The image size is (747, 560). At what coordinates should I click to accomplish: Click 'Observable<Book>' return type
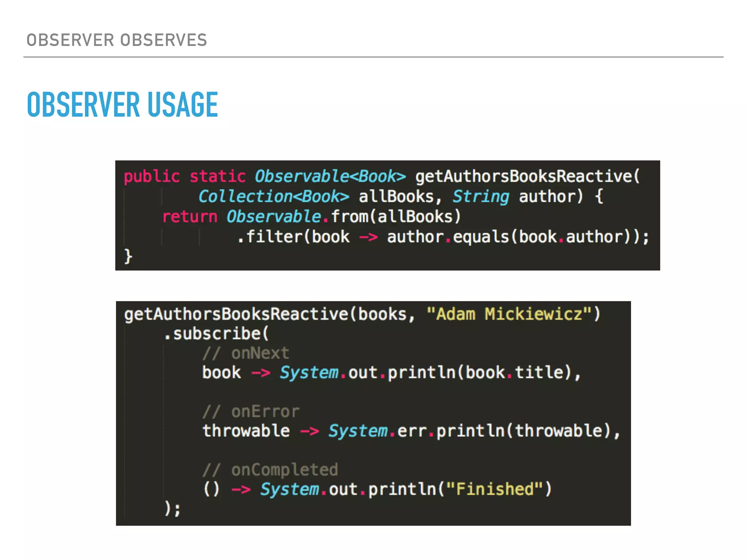pos(330,177)
